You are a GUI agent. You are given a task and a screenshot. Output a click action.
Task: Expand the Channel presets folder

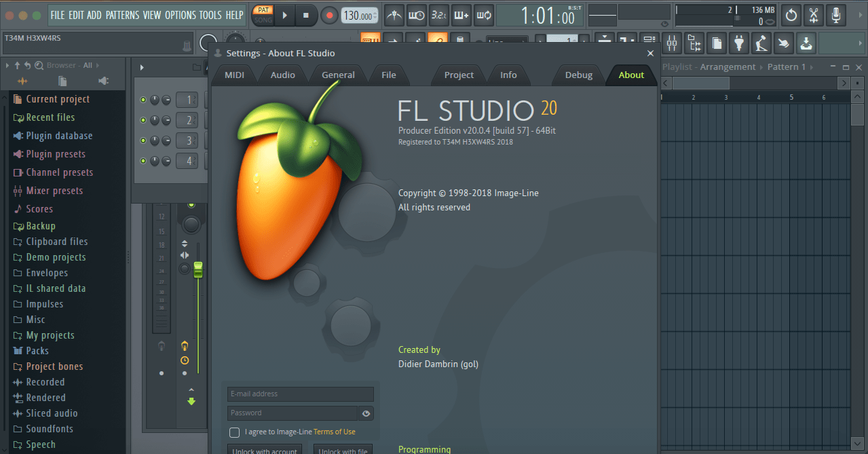(53, 172)
